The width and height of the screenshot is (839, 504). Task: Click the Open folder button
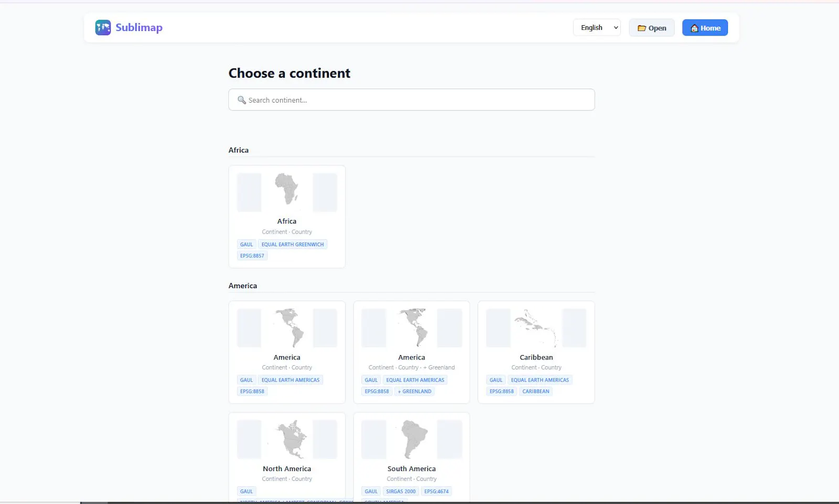click(652, 28)
